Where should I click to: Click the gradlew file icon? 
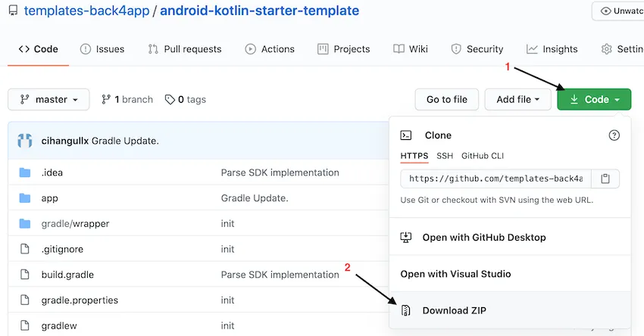(x=25, y=325)
